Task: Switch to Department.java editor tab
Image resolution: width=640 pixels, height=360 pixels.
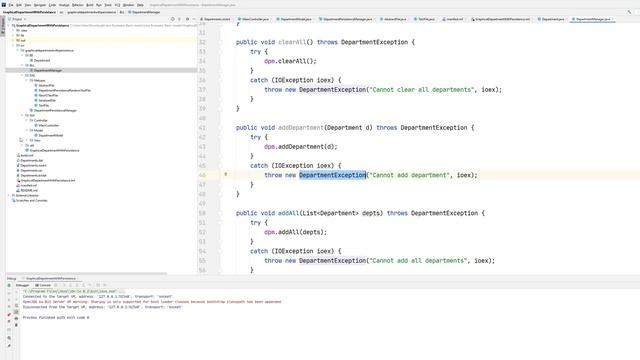Action: (553, 19)
